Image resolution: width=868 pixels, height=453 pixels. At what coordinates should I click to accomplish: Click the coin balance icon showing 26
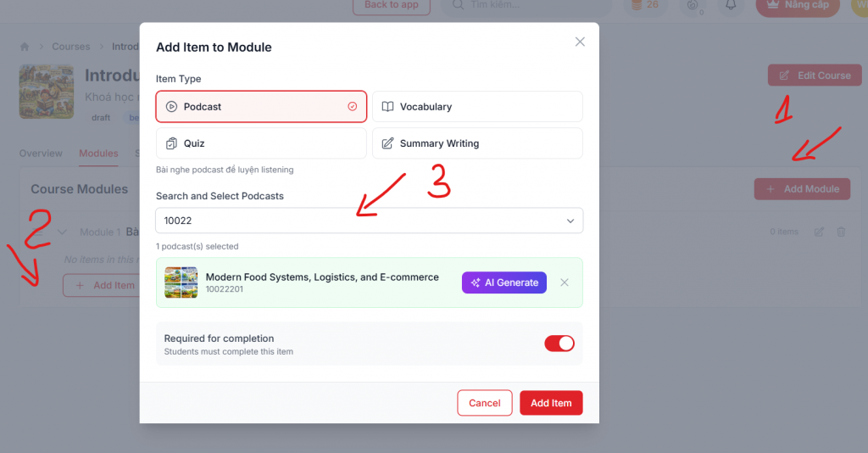point(636,5)
